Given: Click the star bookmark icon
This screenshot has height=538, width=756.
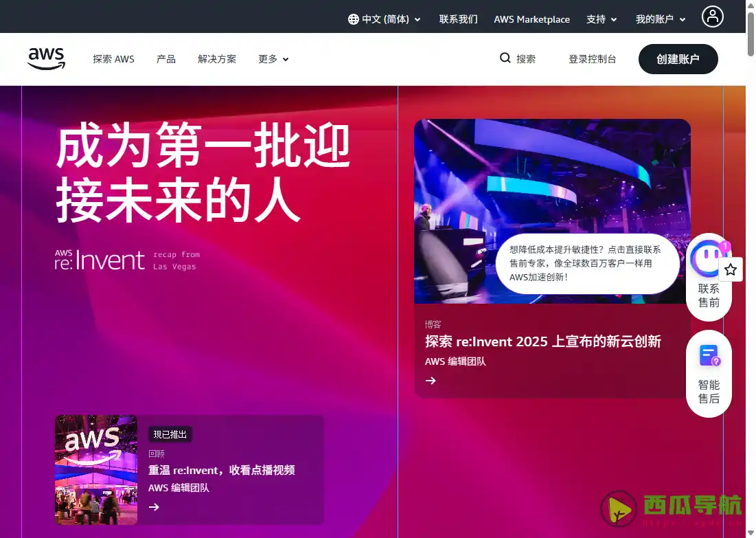Looking at the screenshot, I should 731,269.
